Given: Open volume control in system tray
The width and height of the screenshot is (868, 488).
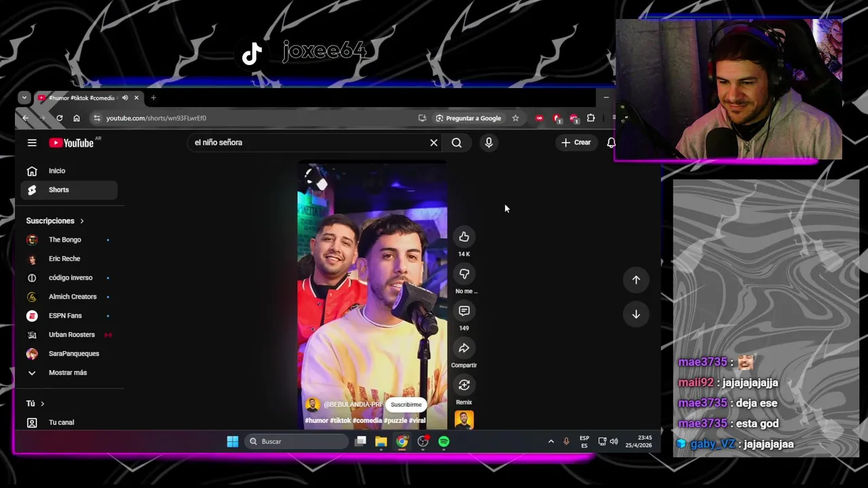Looking at the screenshot, I should point(614,441).
